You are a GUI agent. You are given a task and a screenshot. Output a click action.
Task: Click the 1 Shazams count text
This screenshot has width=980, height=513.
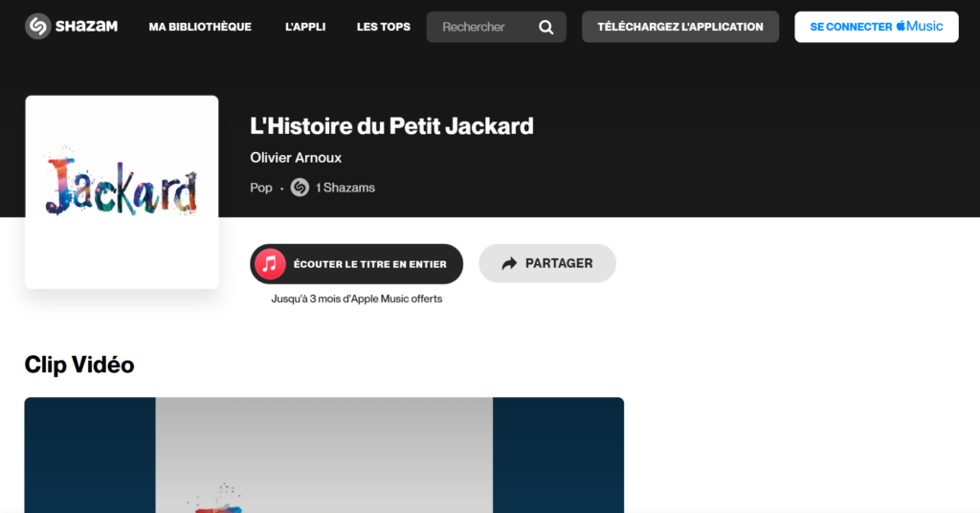(x=345, y=188)
